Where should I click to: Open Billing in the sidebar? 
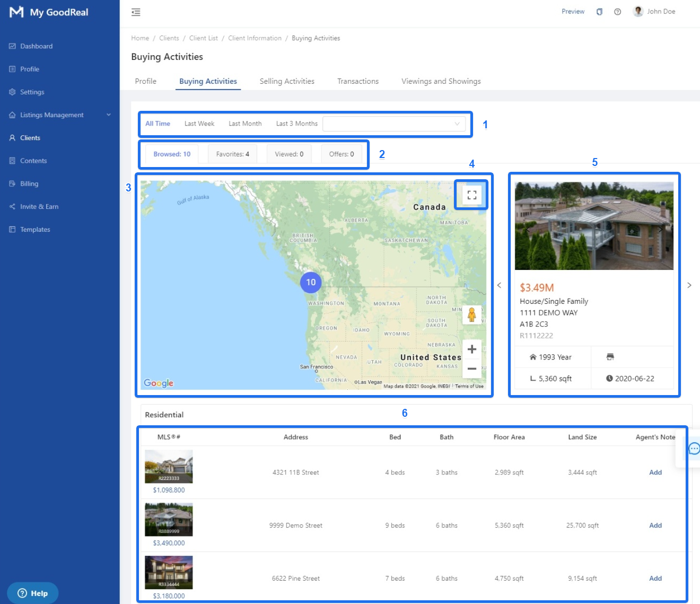tap(29, 183)
